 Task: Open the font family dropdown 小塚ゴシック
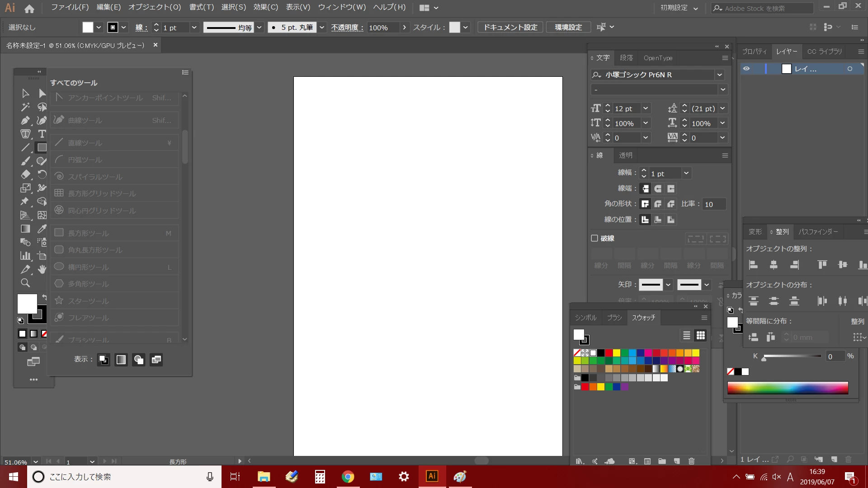[719, 75]
